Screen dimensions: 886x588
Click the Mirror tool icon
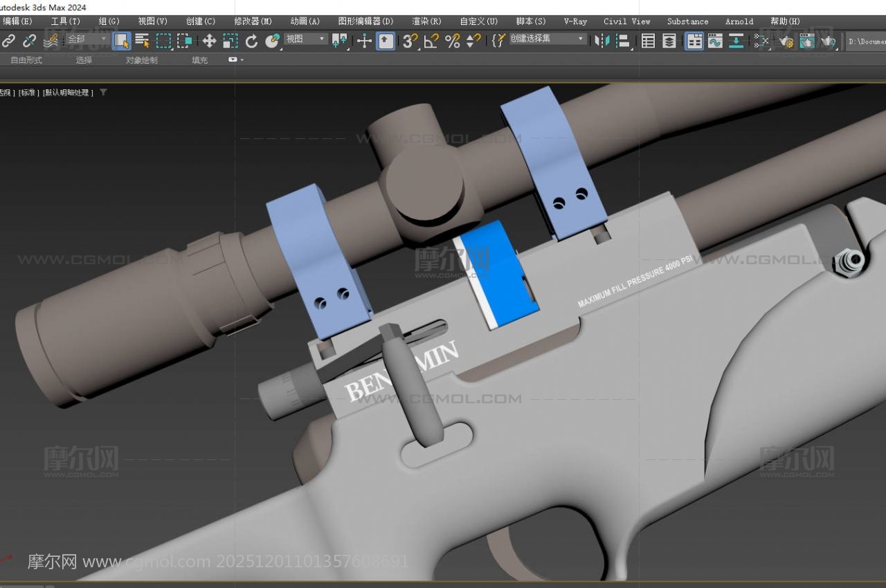click(x=602, y=42)
